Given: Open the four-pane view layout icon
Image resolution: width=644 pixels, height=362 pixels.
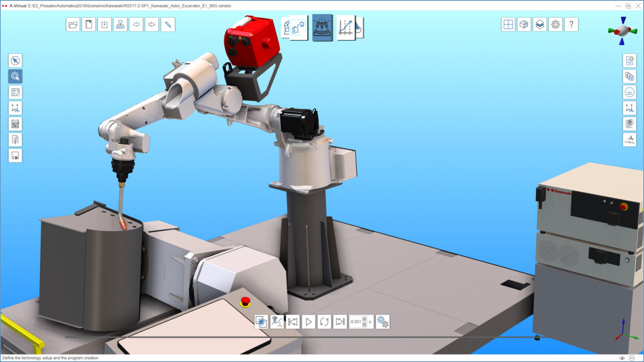Looking at the screenshot, I should click(x=508, y=25).
